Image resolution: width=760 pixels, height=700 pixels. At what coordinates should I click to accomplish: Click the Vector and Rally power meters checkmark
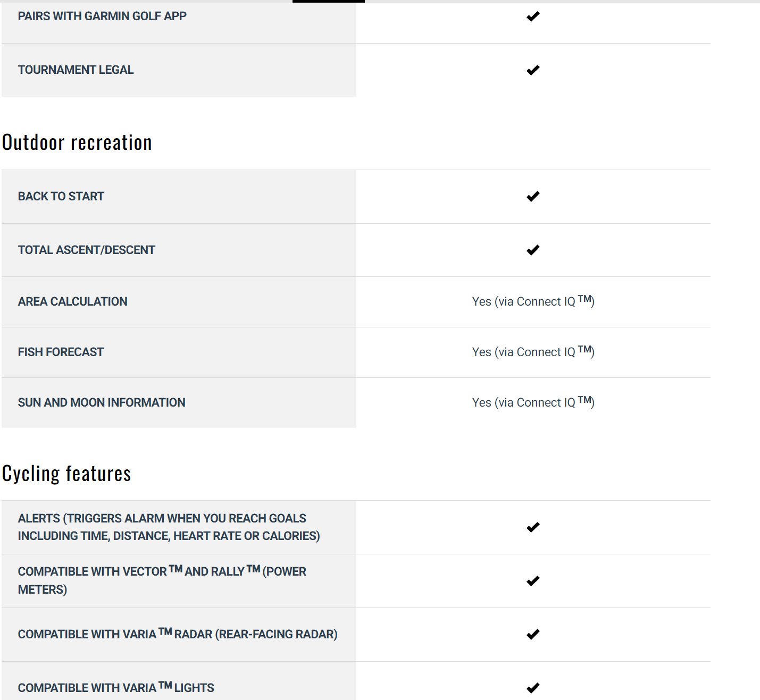click(x=533, y=581)
